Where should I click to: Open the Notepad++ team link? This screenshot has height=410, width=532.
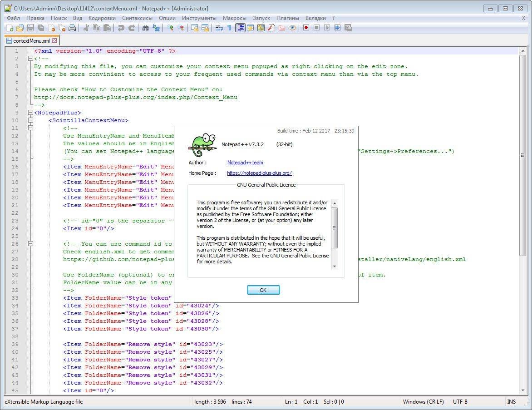[x=245, y=163]
